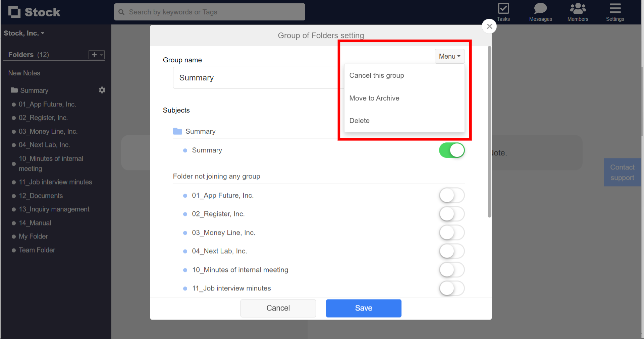Screen dimensions: 644x339
Task: Open the folder options dropdown arrow
Action: pyautogui.click(x=101, y=55)
